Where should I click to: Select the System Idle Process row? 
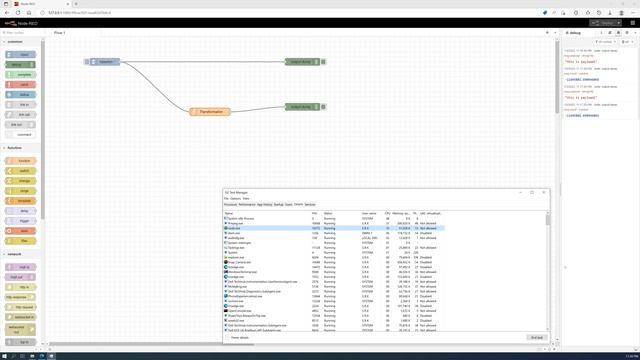(x=333, y=218)
